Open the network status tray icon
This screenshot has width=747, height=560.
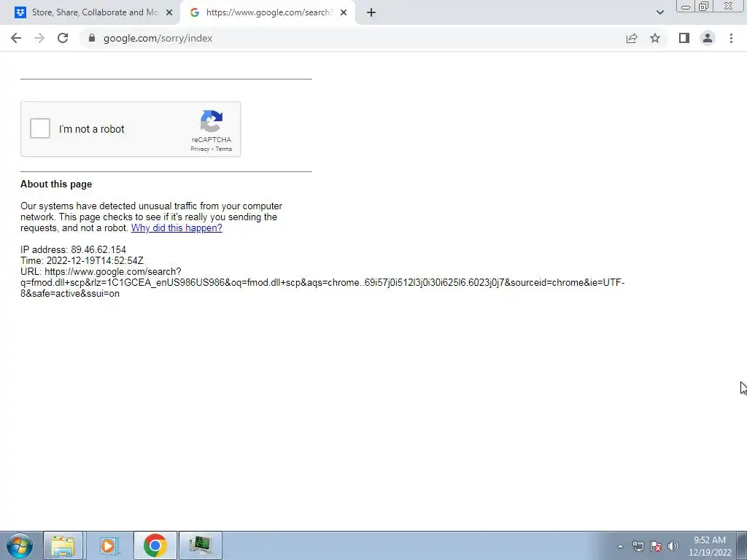[638, 546]
